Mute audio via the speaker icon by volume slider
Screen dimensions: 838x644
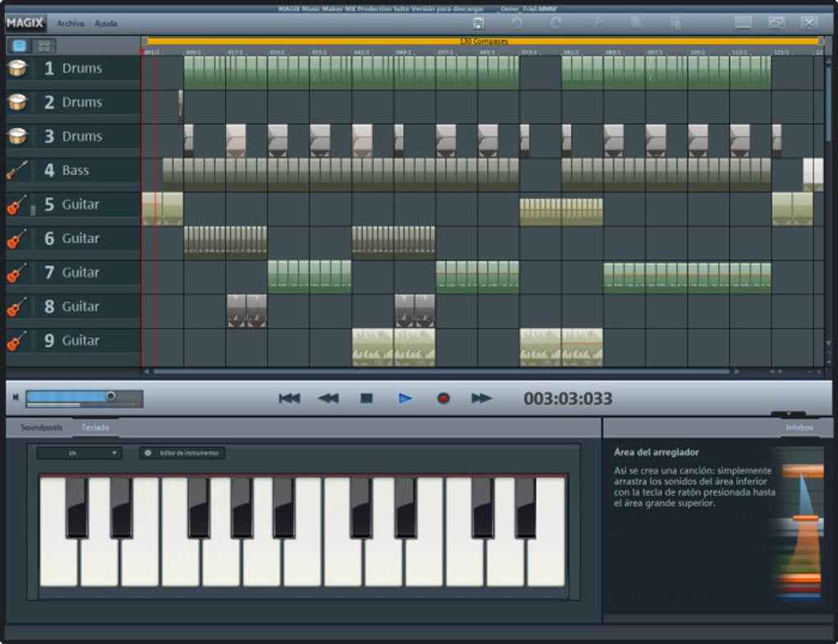(x=16, y=398)
